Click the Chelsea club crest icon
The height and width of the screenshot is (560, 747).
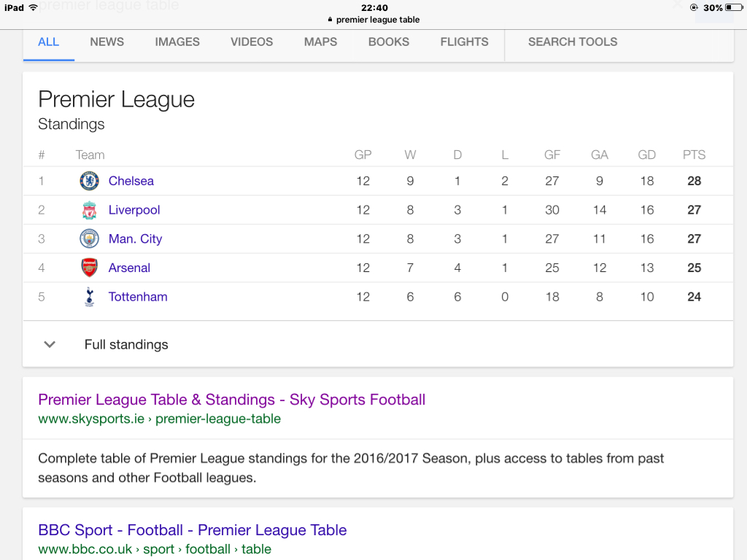pos(89,181)
